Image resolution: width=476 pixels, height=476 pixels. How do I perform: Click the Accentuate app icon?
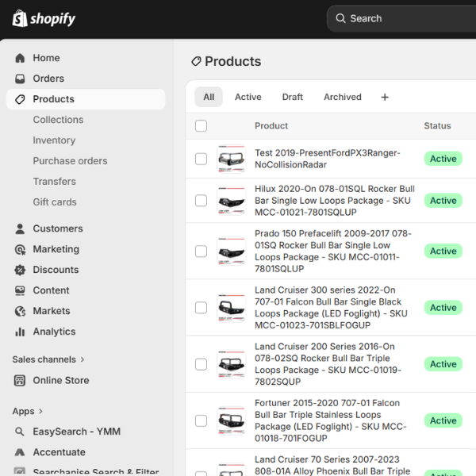(x=20, y=452)
